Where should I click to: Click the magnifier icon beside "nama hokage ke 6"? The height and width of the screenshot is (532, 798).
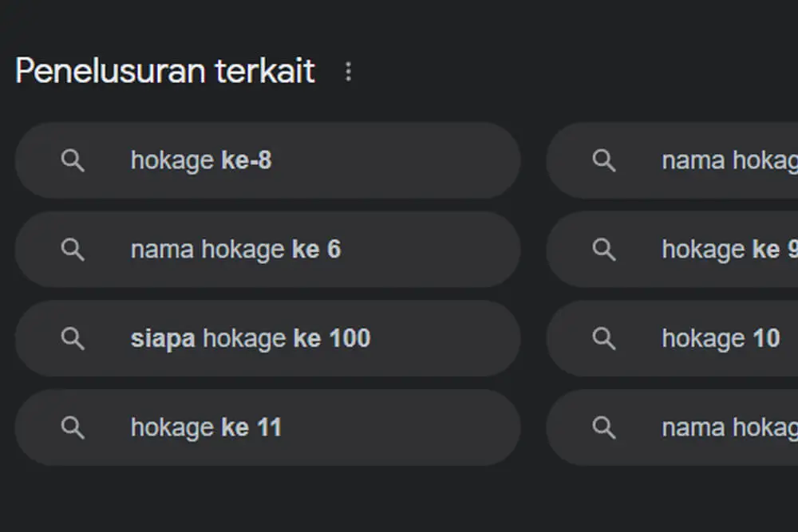click(x=73, y=249)
